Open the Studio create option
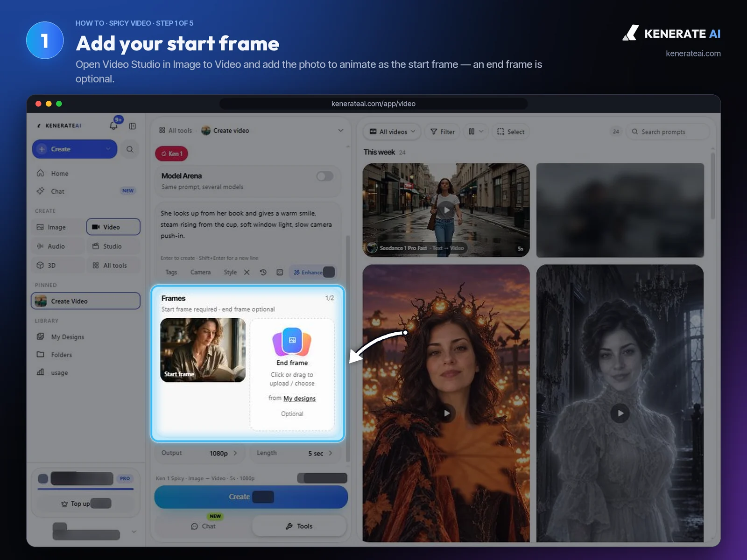This screenshot has height=560, width=747. pyautogui.click(x=113, y=246)
